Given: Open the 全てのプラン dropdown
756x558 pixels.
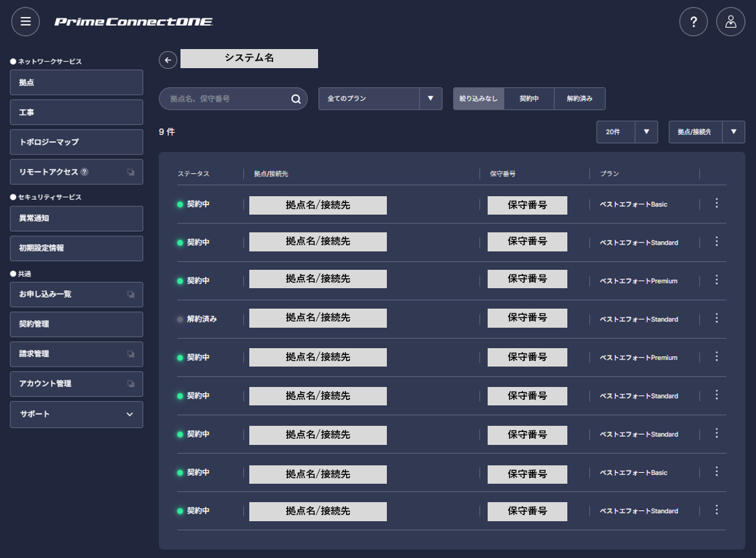Looking at the screenshot, I should point(381,99).
